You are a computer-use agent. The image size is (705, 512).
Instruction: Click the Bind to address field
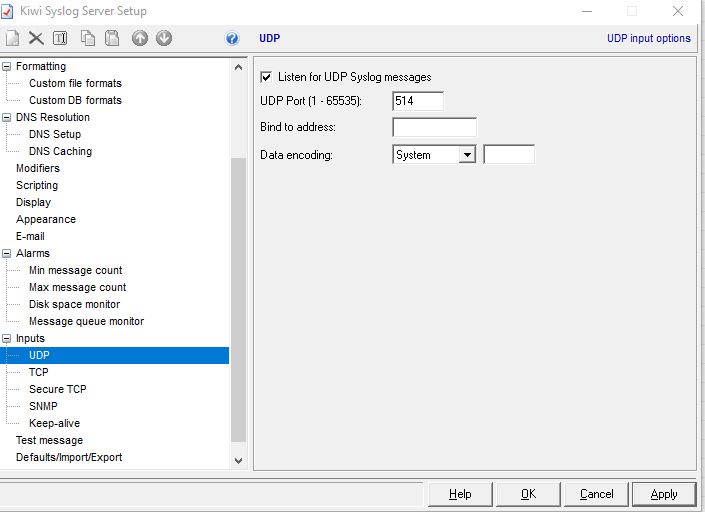434,127
